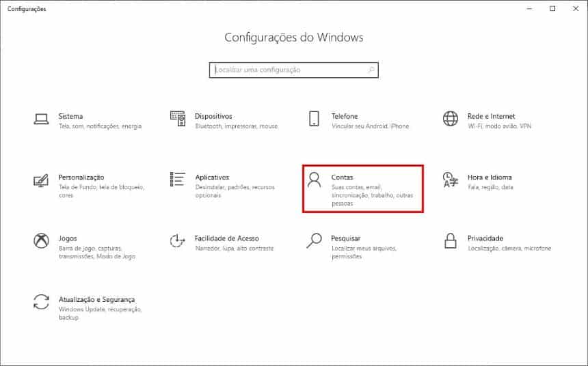The width and height of the screenshot is (588, 366).
Task: Open the Dispositivos keyboard and speaker icon
Action: click(x=178, y=118)
